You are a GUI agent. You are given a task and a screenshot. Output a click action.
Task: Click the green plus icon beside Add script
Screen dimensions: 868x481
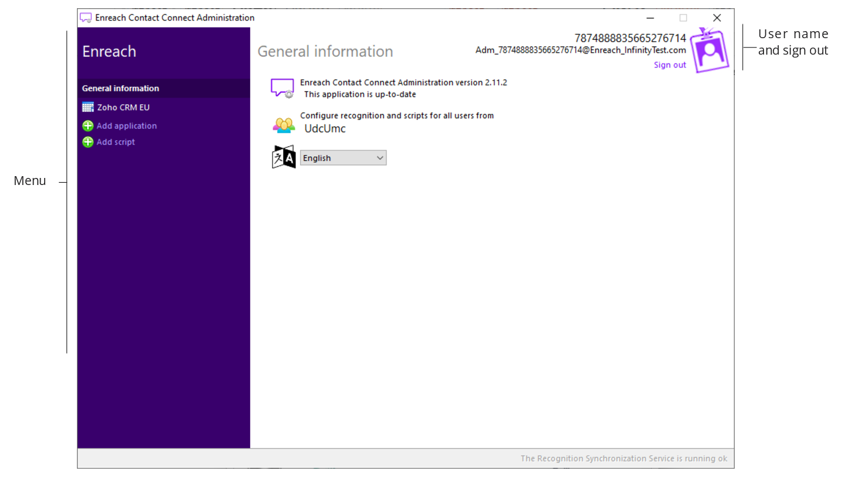point(88,142)
